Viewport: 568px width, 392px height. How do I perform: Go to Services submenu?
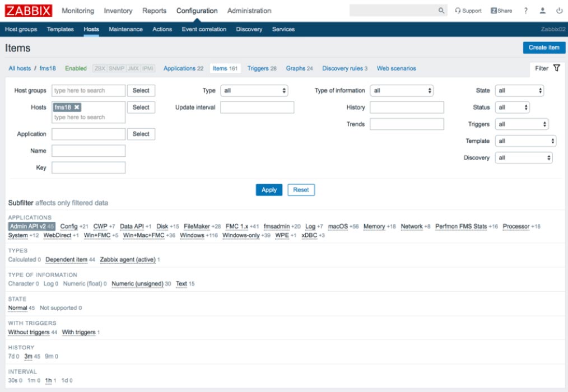tap(283, 29)
